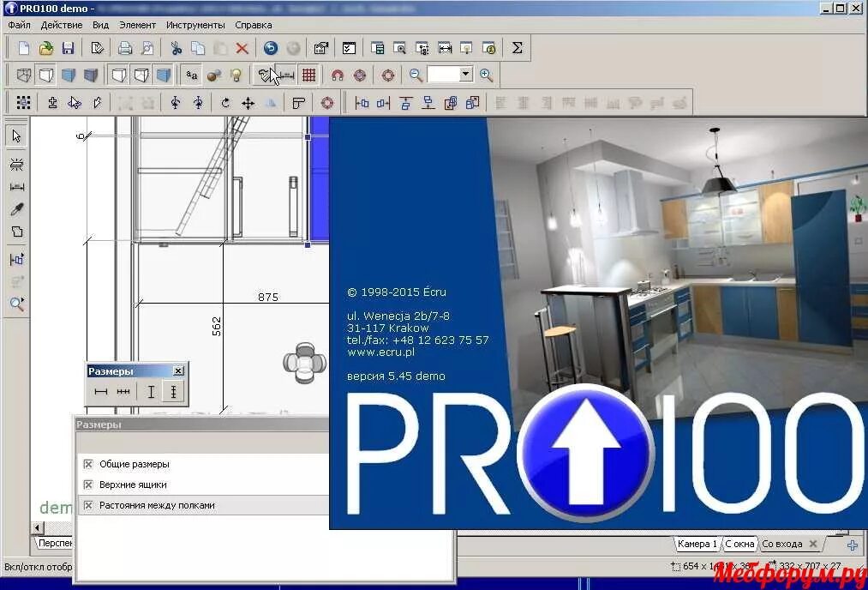Click the move four-arrow icon
The height and width of the screenshot is (590, 868).
tap(248, 103)
